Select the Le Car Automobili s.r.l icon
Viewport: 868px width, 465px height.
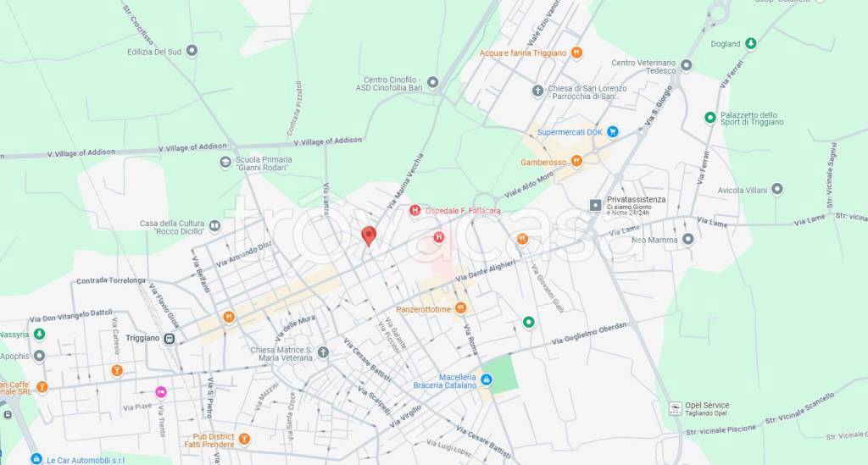(x=36, y=458)
